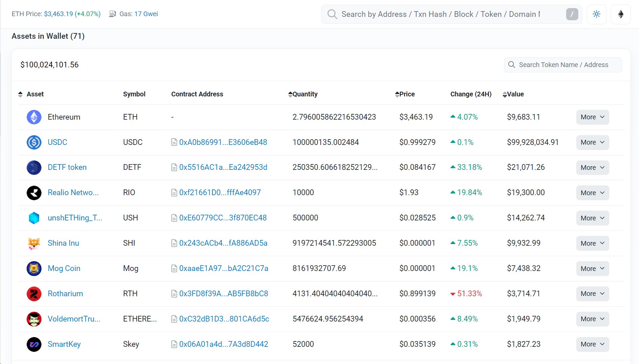This screenshot has height=364, width=639.
Task: Click the Realio Network token logo
Action: [x=34, y=193]
